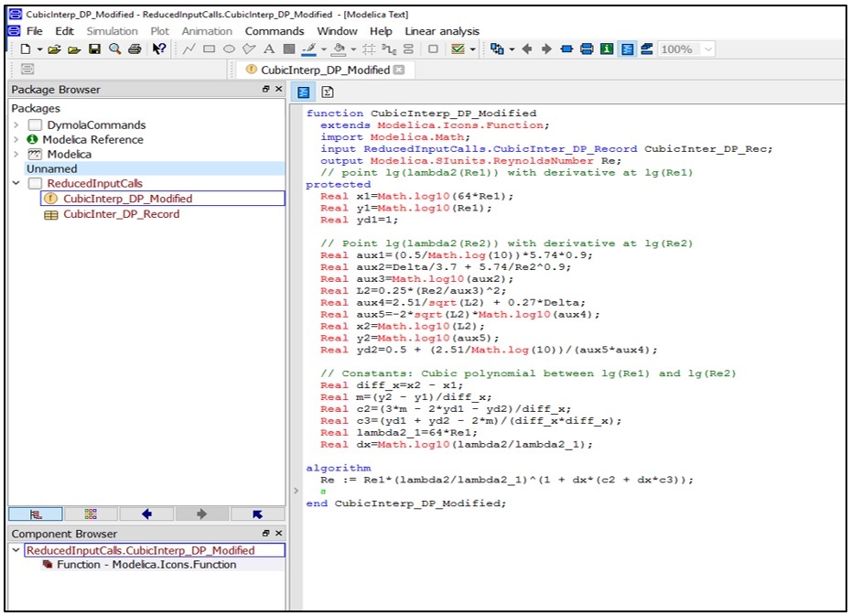Screen dimensions: 851x616
Task: Open the Linear analysis menu
Action: coord(442,31)
